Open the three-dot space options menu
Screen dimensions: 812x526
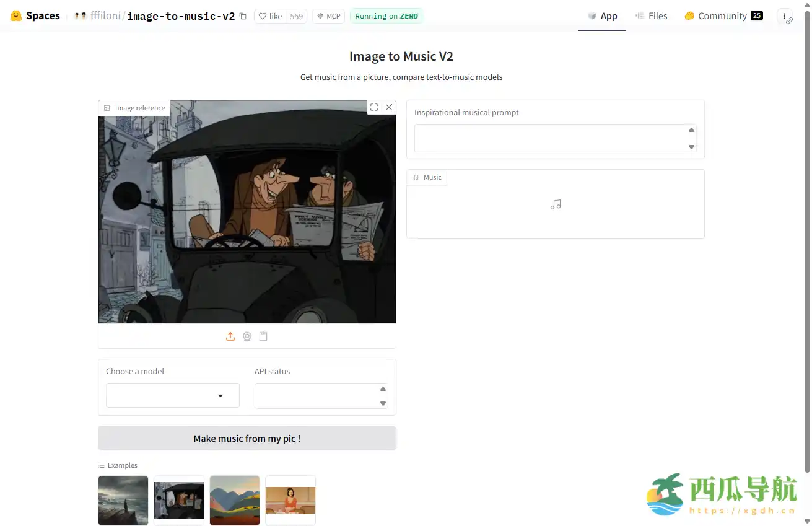tap(785, 16)
